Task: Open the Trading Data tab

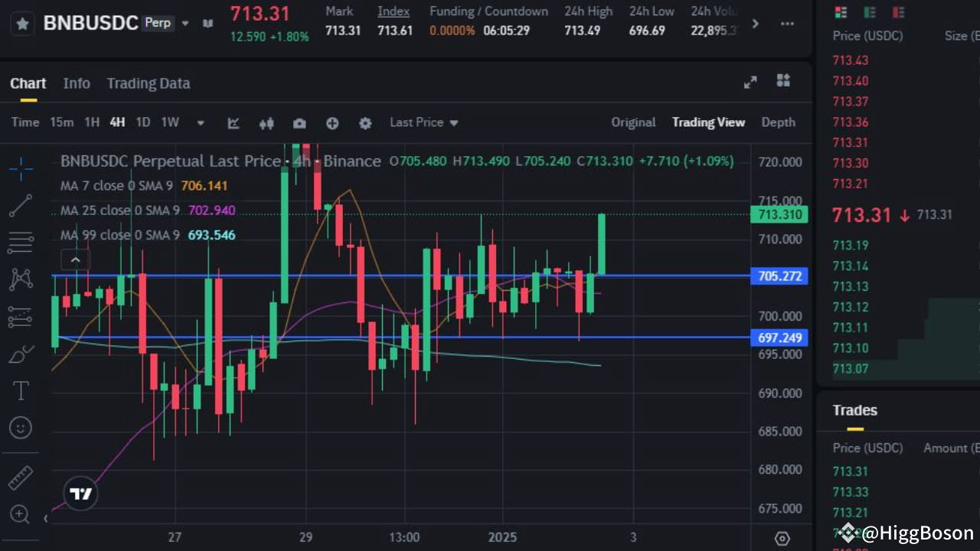Action: pyautogui.click(x=149, y=83)
